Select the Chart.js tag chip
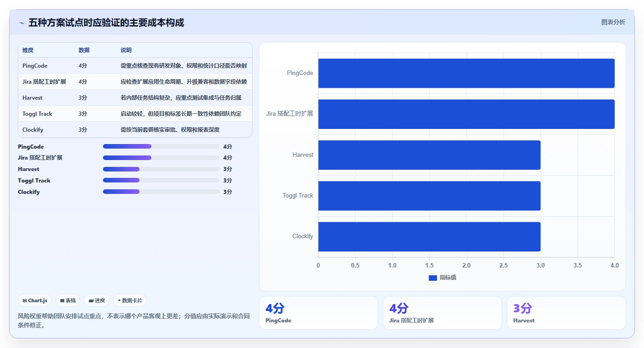 (x=35, y=300)
